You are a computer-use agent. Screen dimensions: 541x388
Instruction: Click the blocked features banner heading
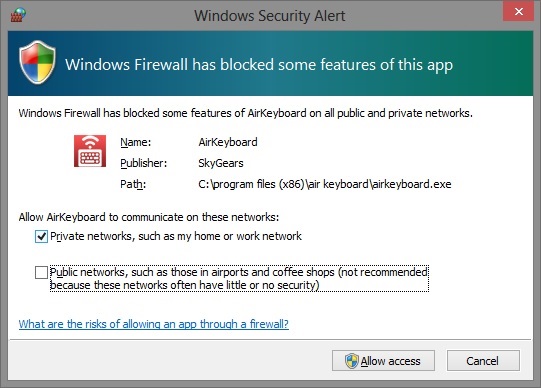point(259,64)
